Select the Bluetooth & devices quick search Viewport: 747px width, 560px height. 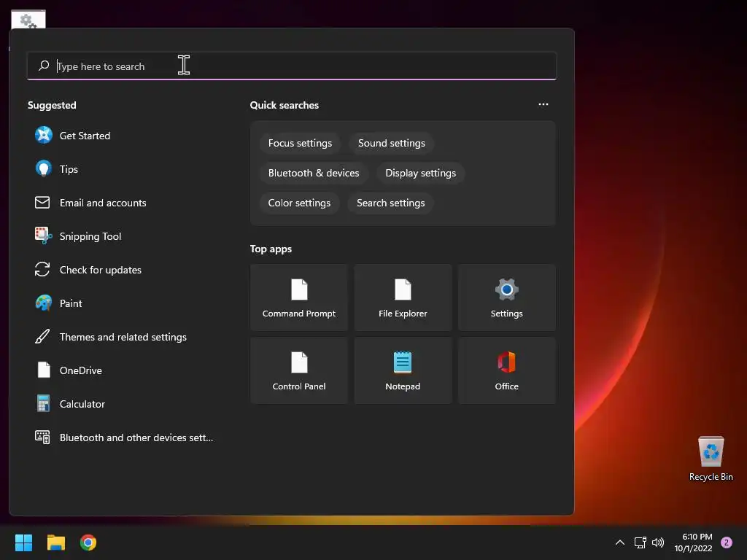tap(314, 173)
